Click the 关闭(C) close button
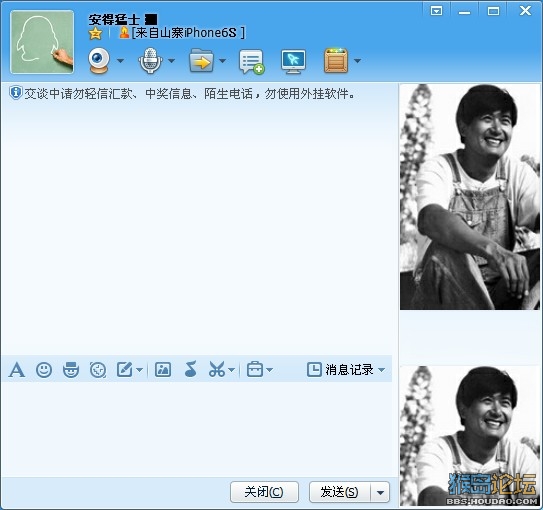543x510 pixels. click(264, 492)
